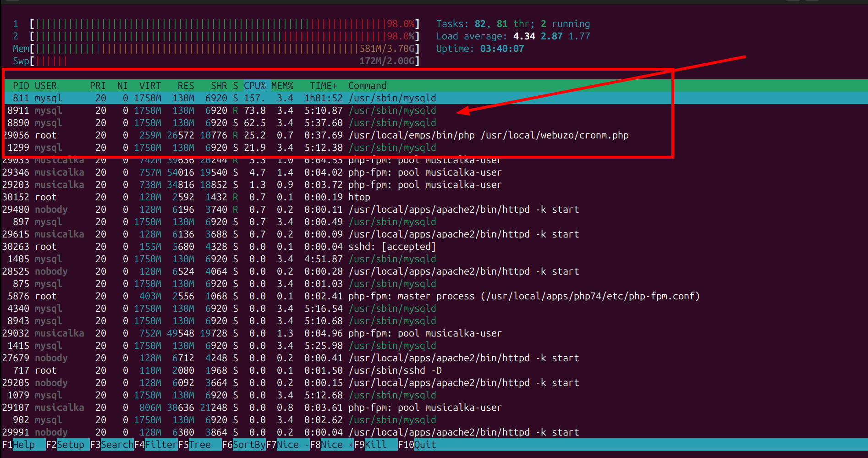Screen dimensions: 868x458
Task: Toggle F5 Tree view mode
Action: pos(199,445)
